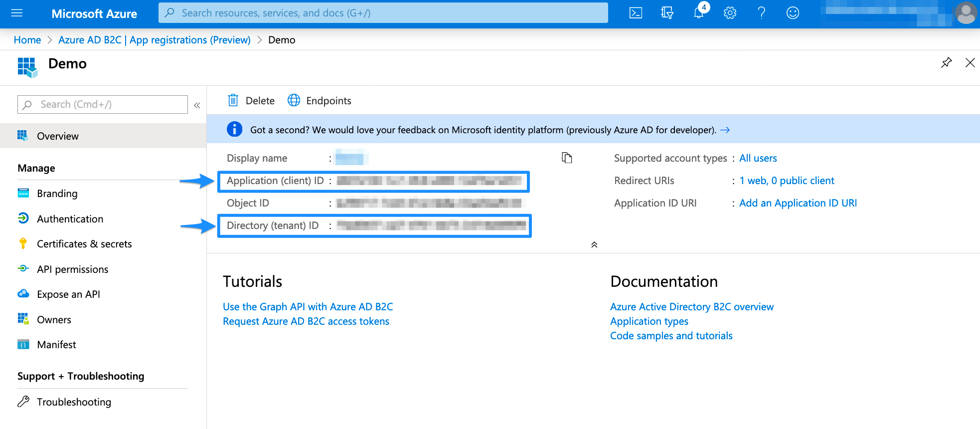
Task: Collapse the essentials section chevron
Action: pyautogui.click(x=594, y=244)
